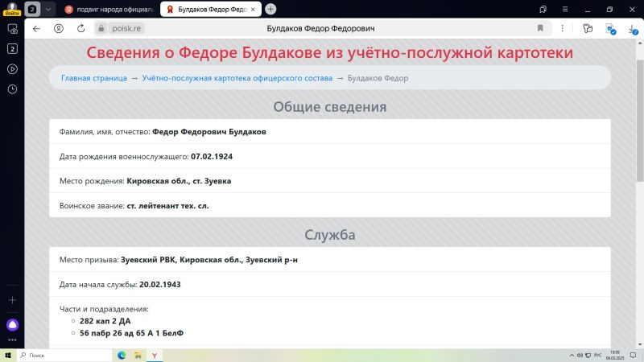This screenshot has height=362, width=644.
Task: Click the 'Служба' section heading
Action: click(330, 235)
